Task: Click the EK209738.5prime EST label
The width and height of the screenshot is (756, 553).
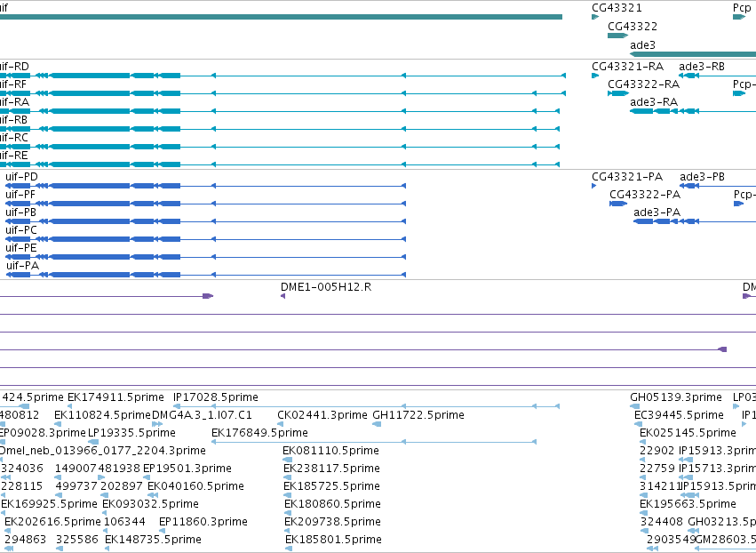Action: (x=332, y=522)
